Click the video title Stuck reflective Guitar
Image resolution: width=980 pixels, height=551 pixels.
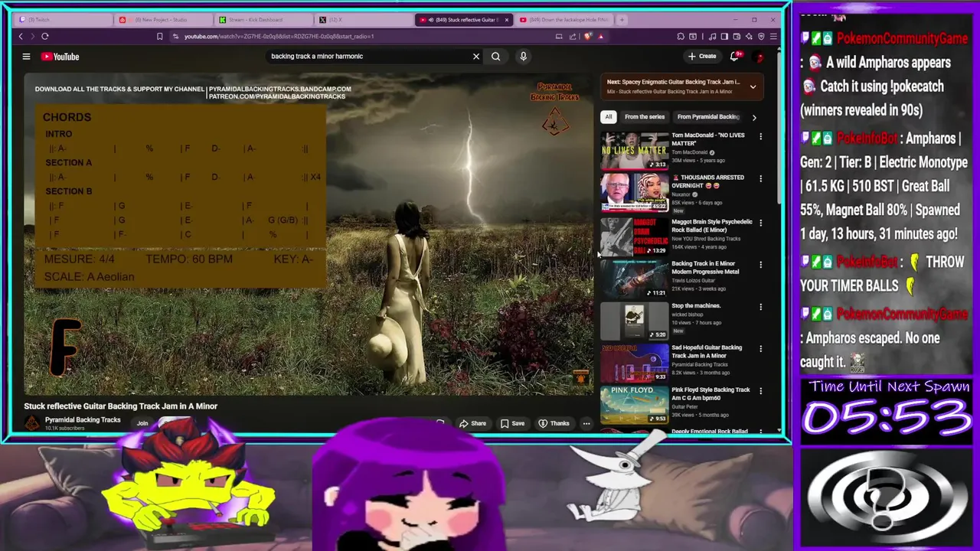[x=121, y=406]
